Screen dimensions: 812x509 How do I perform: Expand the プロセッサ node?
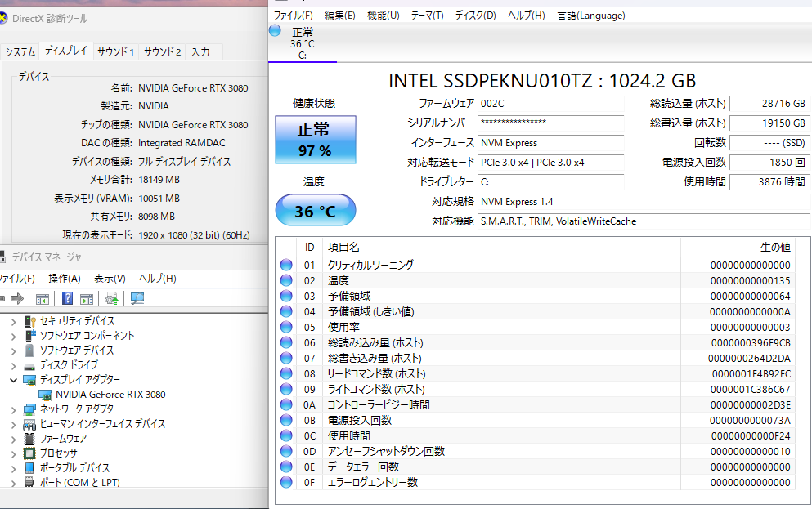pyautogui.click(x=13, y=453)
